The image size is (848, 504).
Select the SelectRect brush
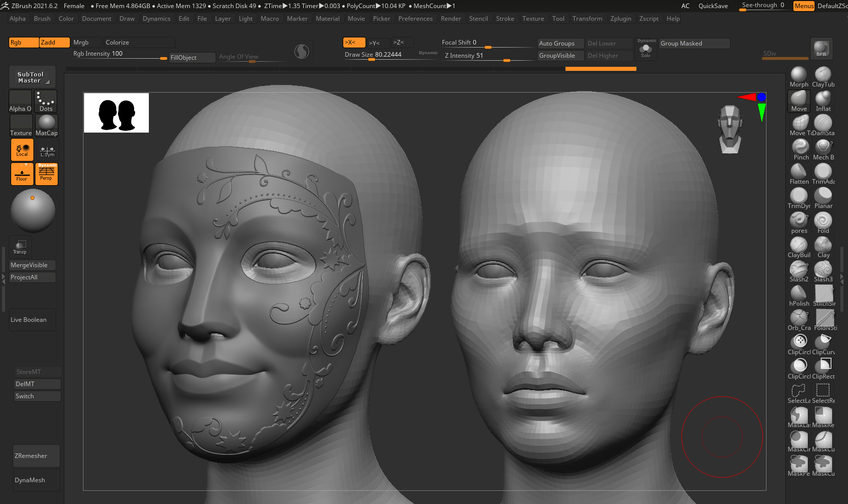(823, 393)
